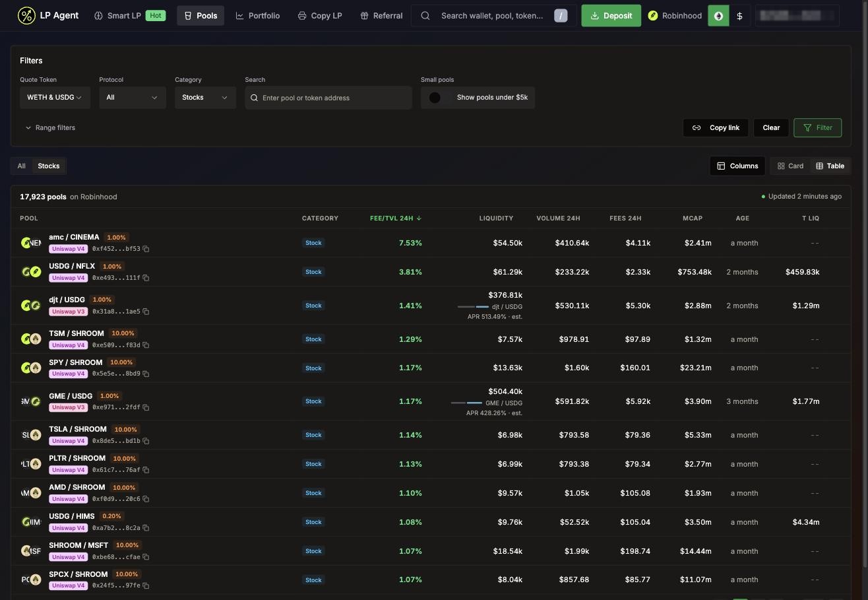The image size is (868, 600).
Task: Open the Copy LP nav item
Action: [x=320, y=16]
